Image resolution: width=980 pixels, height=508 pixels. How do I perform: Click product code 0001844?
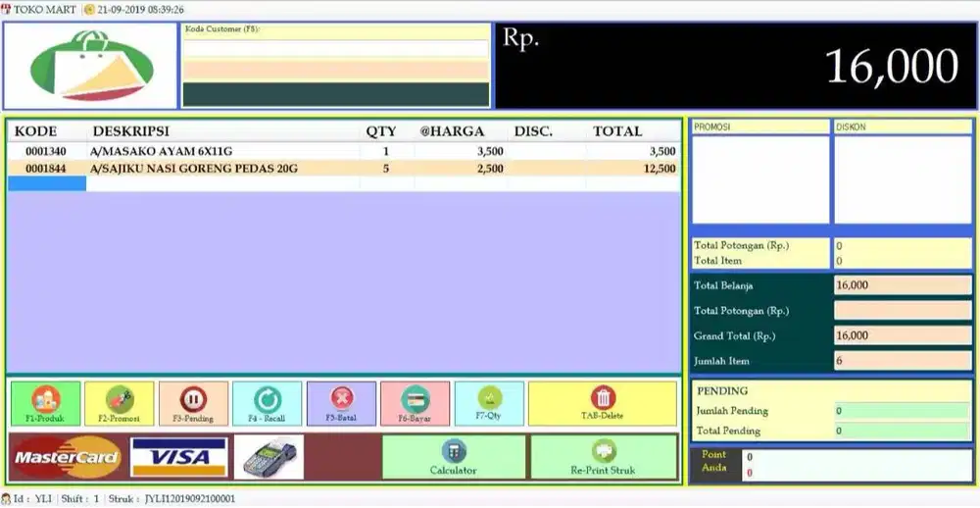pyautogui.click(x=46, y=169)
